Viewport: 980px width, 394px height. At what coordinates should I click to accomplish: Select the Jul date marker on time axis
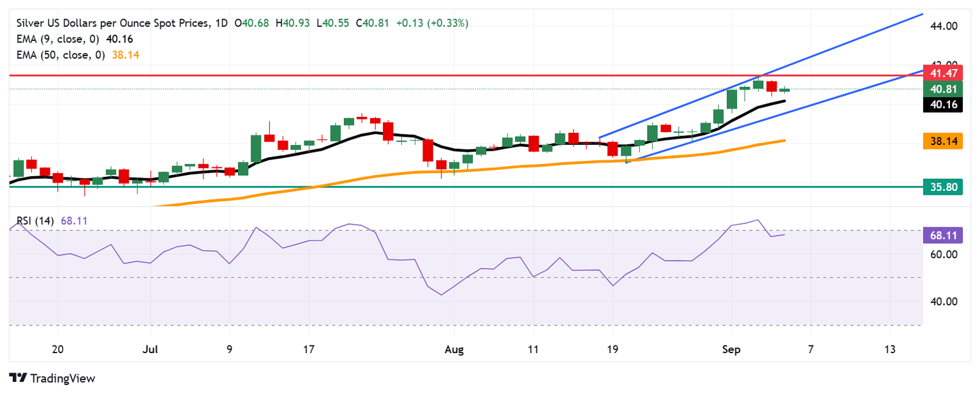click(151, 349)
